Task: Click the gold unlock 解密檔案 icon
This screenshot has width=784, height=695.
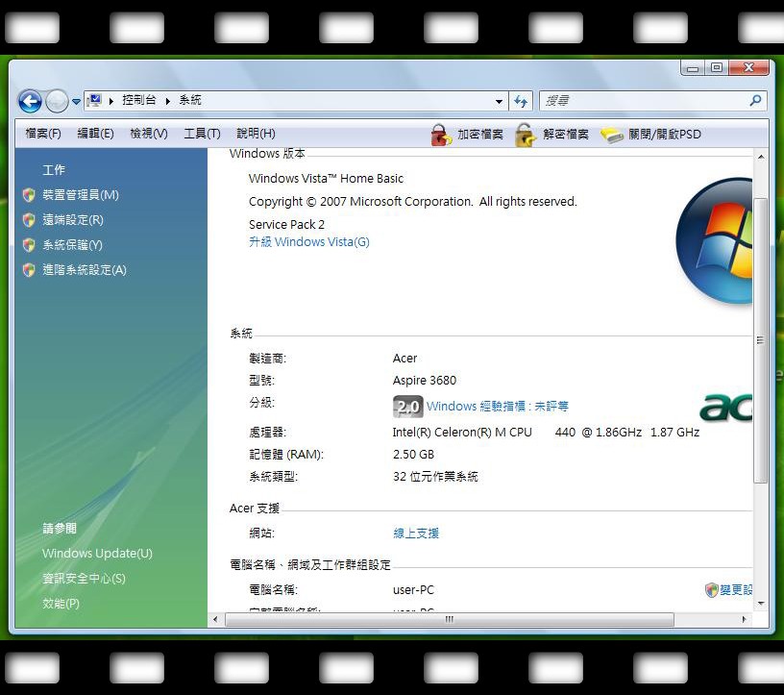Action: click(526, 135)
